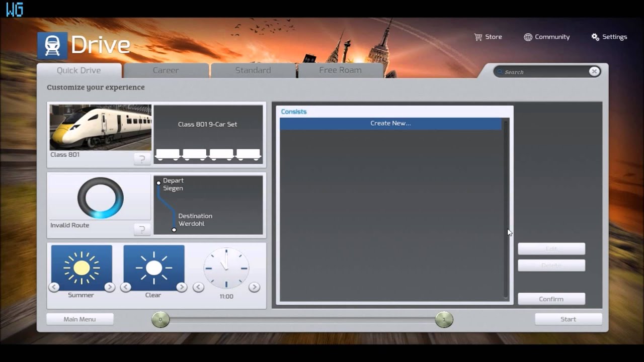
Task: Click the slider handle labeled 1
Action: (x=444, y=319)
